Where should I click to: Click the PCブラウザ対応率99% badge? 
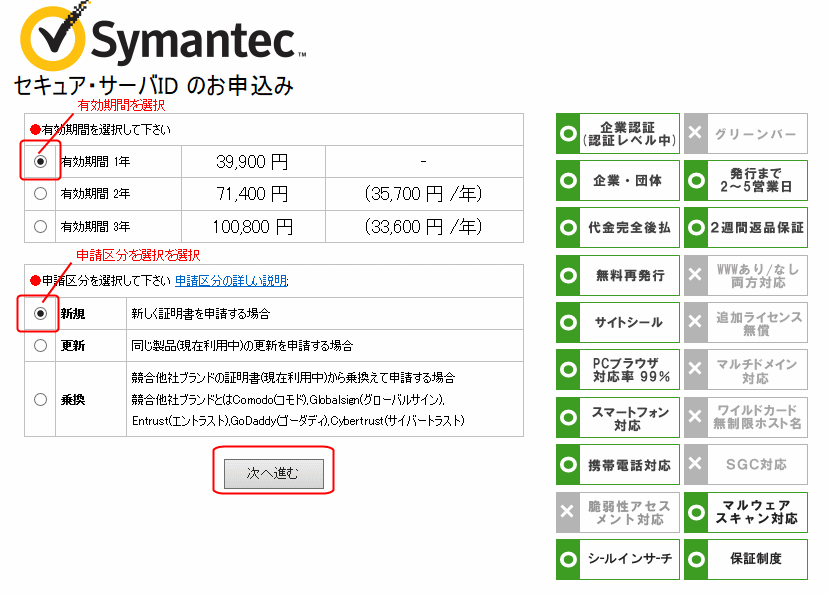click(617, 370)
